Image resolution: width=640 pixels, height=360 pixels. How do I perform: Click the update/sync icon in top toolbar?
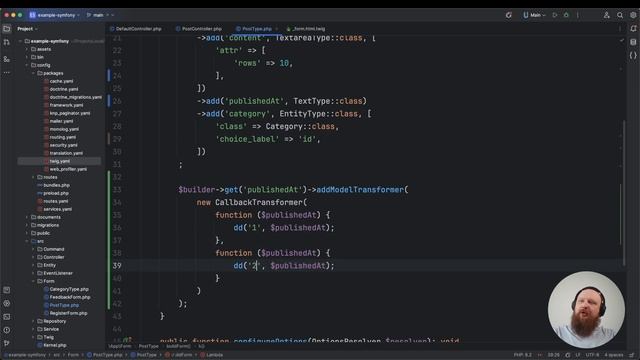[509, 15]
